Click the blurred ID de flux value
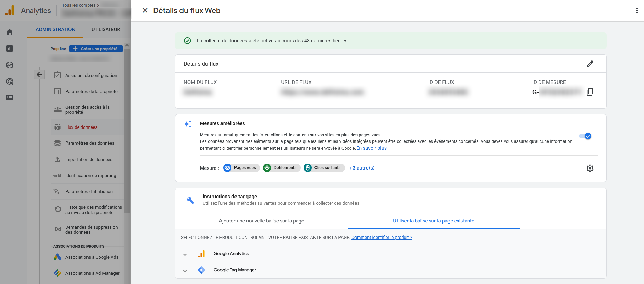 tap(448, 92)
